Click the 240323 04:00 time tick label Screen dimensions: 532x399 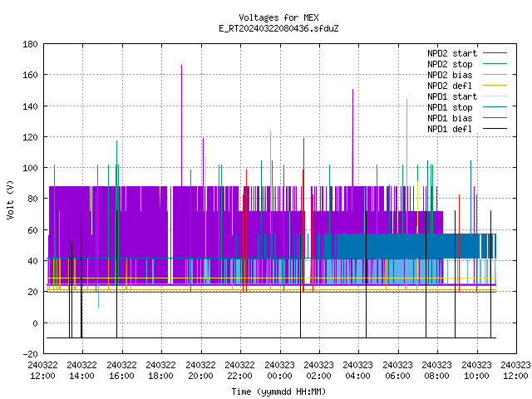(x=358, y=371)
